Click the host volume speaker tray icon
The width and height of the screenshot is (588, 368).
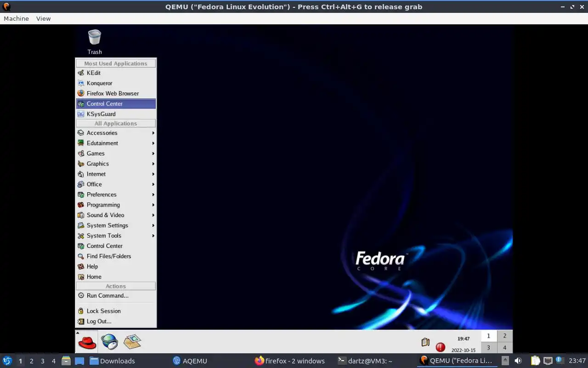(518, 361)
